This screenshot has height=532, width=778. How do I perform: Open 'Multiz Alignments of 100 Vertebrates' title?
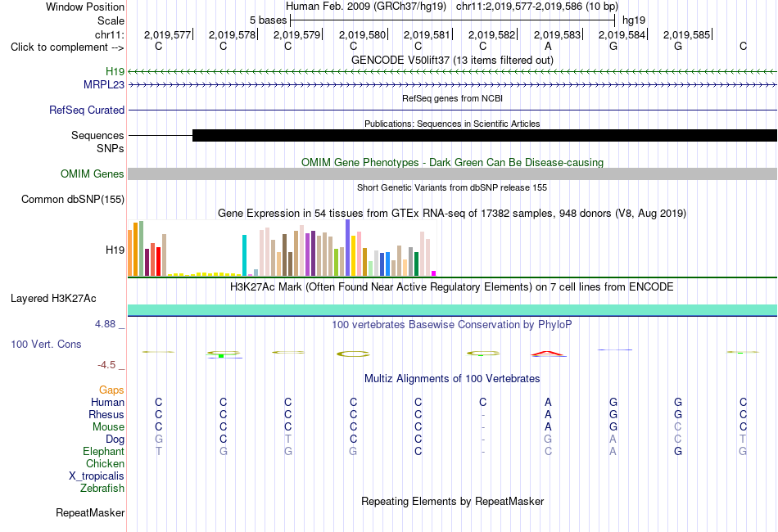tap(452, 378)
